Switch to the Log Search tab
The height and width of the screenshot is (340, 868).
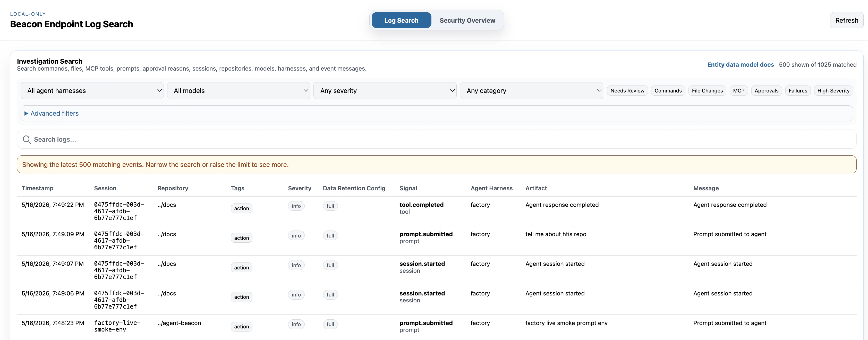(401, 20)
